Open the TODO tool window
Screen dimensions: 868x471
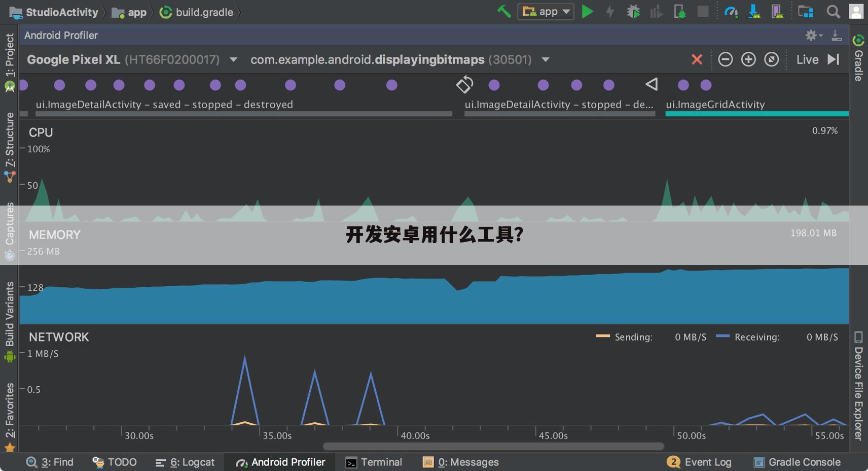(115, 462)
